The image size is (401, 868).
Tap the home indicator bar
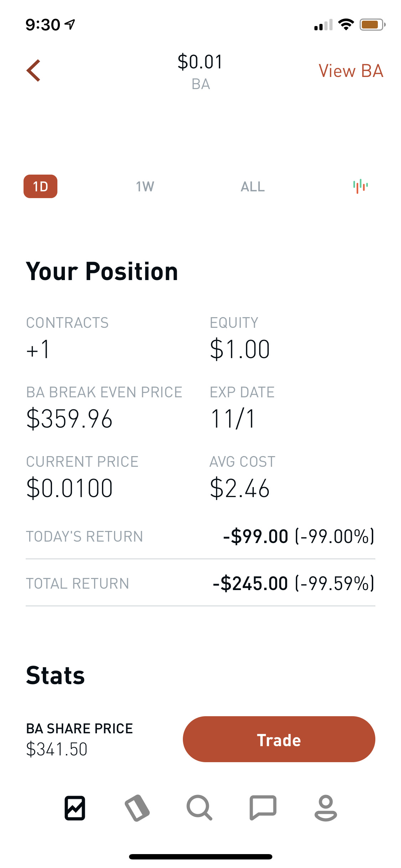[200, 857]
